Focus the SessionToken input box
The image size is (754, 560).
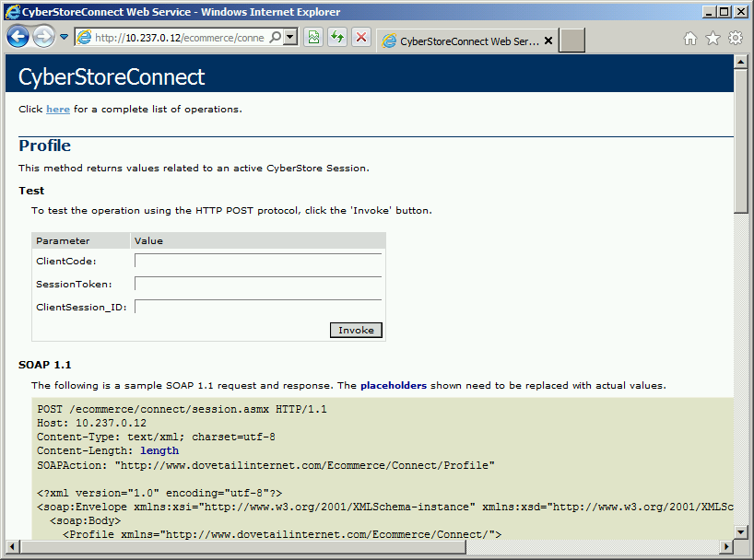(258, 284)
